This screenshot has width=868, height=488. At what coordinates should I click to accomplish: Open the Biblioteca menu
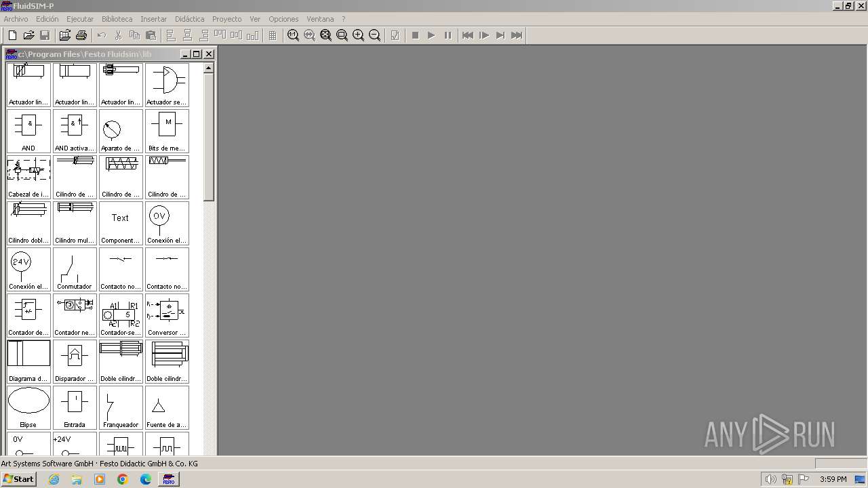click(117, 19)
